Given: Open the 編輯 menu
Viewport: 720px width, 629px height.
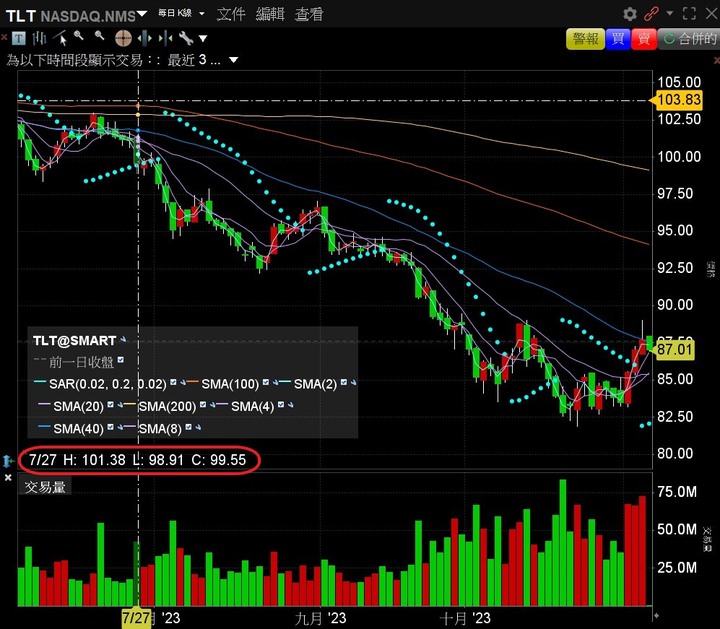Looking at the screenshot, I should click(270, 14).
